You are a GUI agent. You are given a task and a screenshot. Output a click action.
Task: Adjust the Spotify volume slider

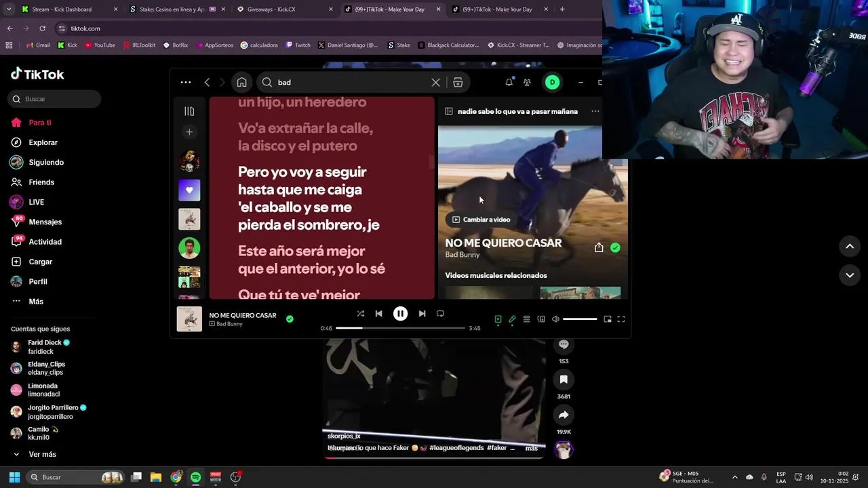(x=580, y=319)
